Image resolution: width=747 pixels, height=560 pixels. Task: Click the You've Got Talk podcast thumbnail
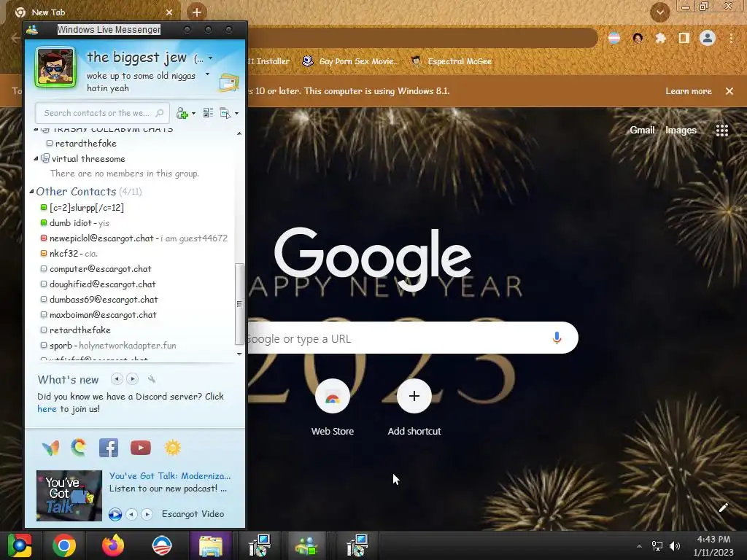click(69, 496)
